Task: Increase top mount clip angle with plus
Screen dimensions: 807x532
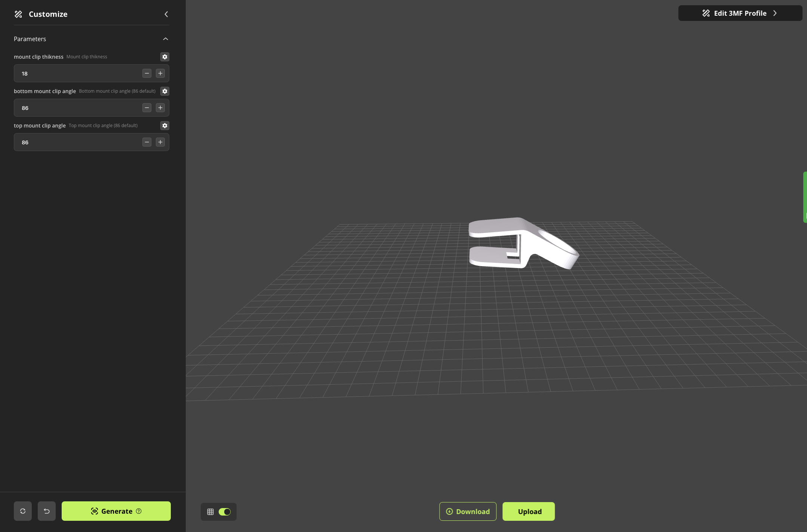Action: (x=160, y=142)
